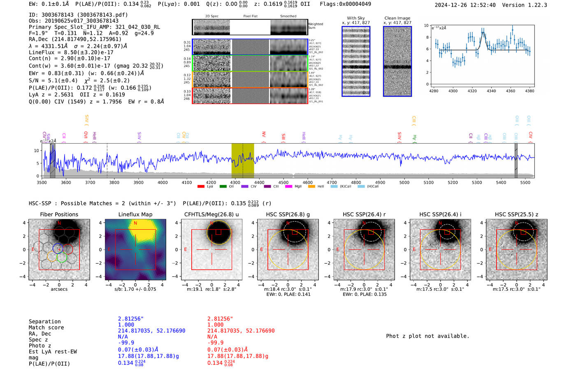Select the HSC SSP(26.8) g cutout
The width and height of the screenshot is (576, 392).
point(288,250)
